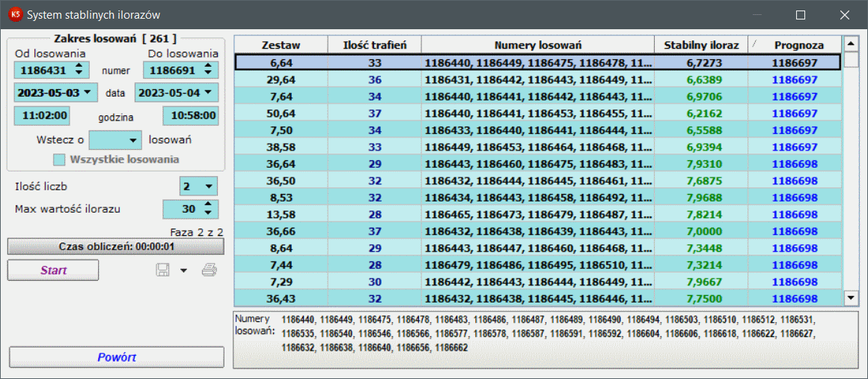Click the Start button
Viewport: 868px width, 379px height.
coord(53,270)
